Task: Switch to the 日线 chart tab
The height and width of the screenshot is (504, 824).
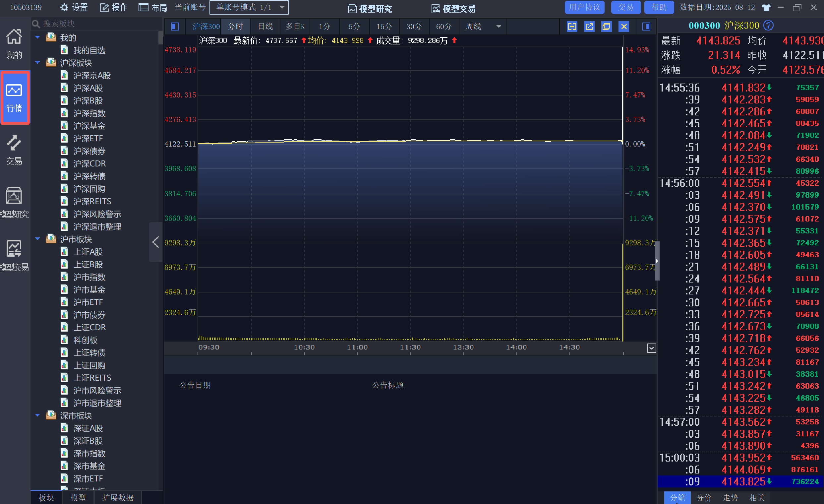Action: click(x=265, y=27)
